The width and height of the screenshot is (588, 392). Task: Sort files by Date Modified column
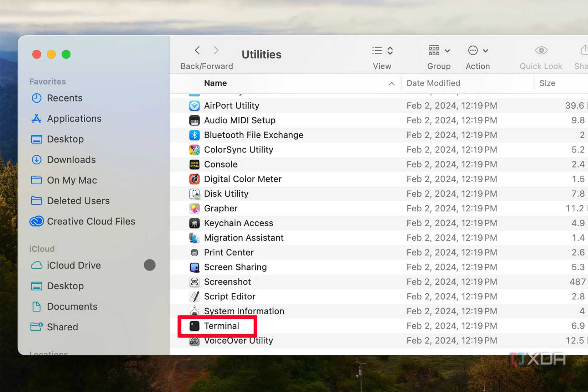pyautogui.click(x=433, y=83)
